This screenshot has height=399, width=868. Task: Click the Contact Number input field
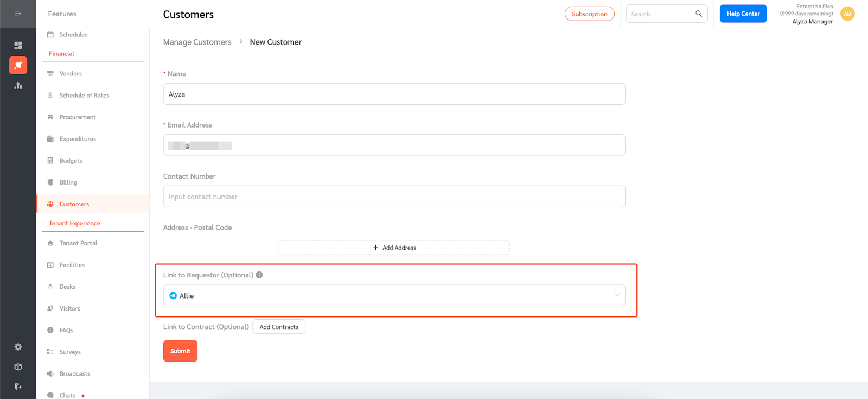[x=394, y=197]
